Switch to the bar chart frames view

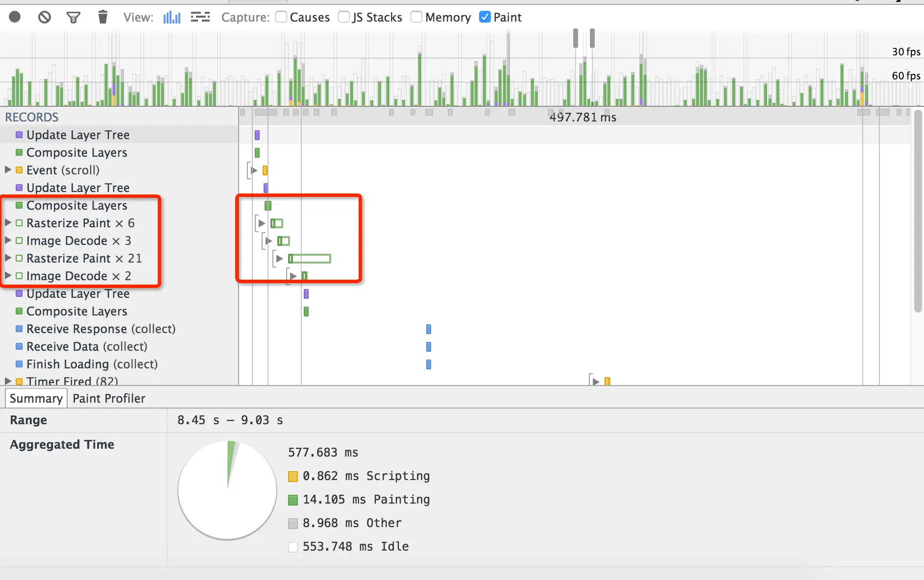pos(172,18)
